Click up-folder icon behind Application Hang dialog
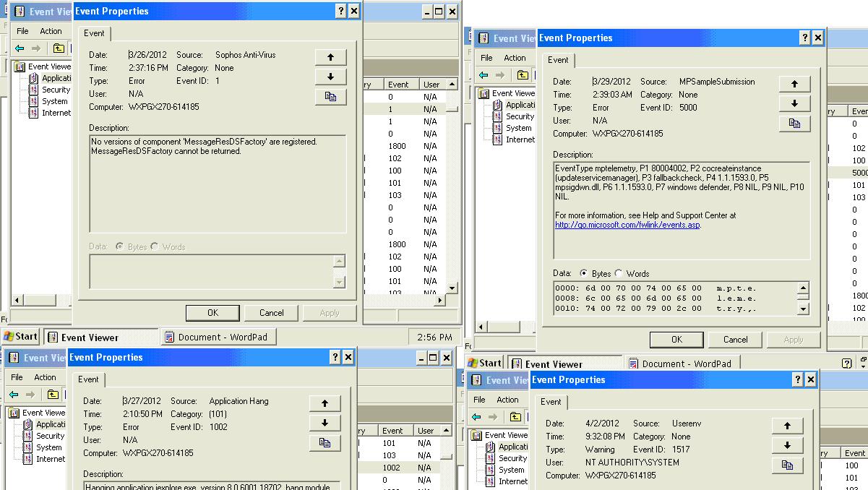 pyautogui.click(x=53, y=395)
